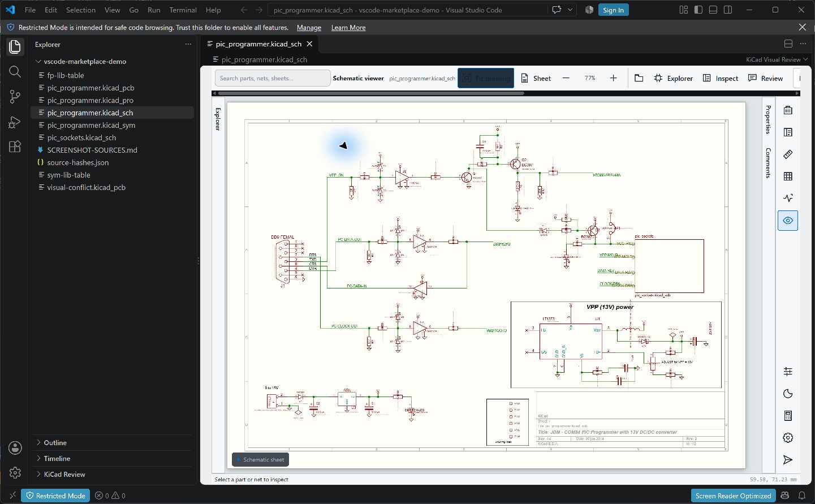Click the archive box icon atop right toolbar
The image size is (815, 504).
coord(788,110)
